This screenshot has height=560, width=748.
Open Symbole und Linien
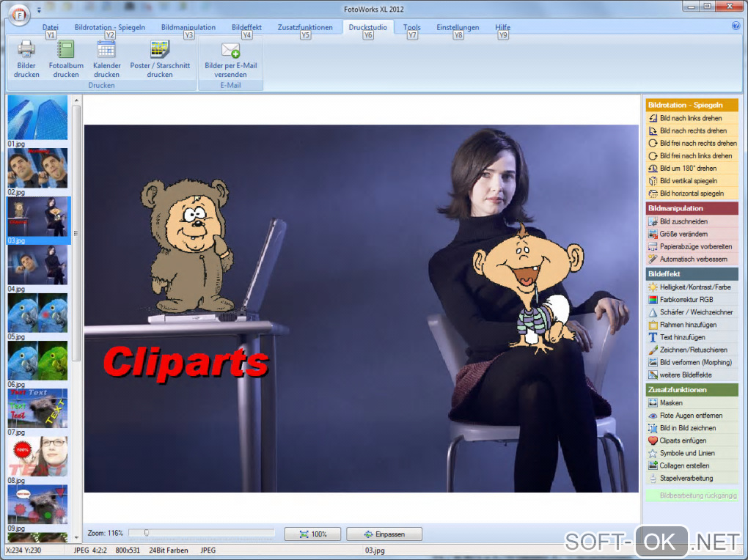[x=692, y=453]
